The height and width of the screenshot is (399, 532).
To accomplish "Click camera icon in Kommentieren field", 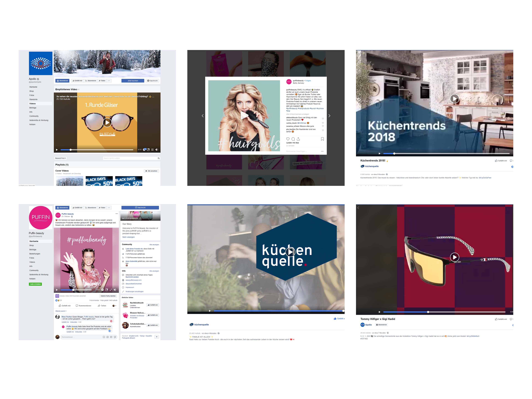I will coord(108,337).
